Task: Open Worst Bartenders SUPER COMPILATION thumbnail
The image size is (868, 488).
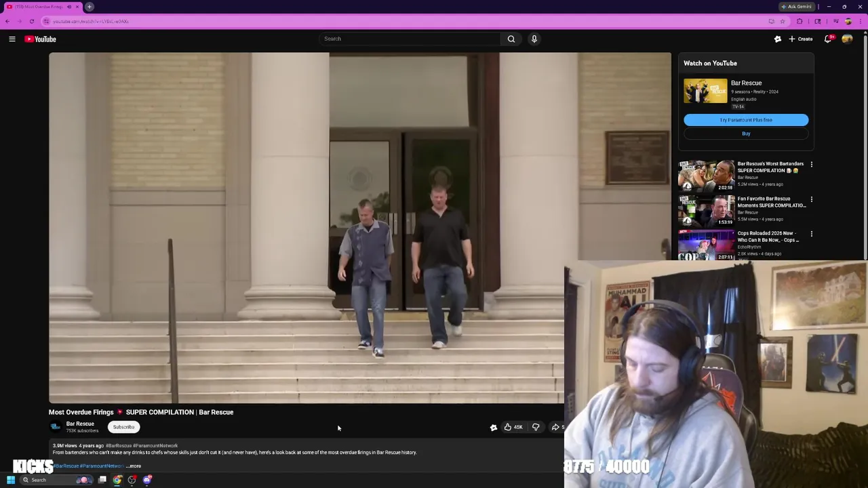Action: pyautogui.click(x=706, y=176)
